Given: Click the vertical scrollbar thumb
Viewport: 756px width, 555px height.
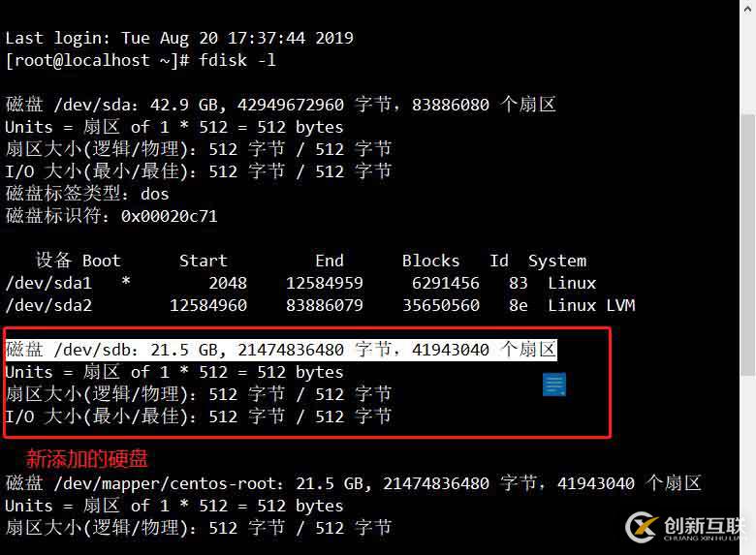Looking at the screenshot, I should point(748,245).
